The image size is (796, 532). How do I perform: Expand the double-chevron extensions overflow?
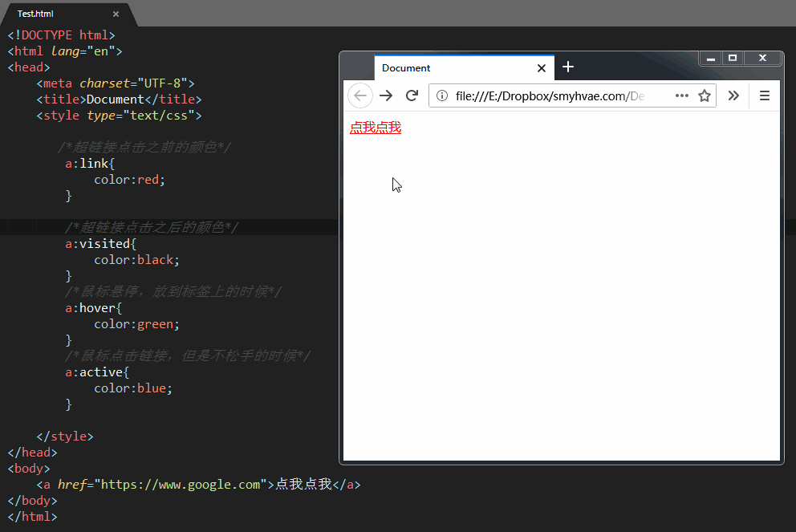[733, 95]
